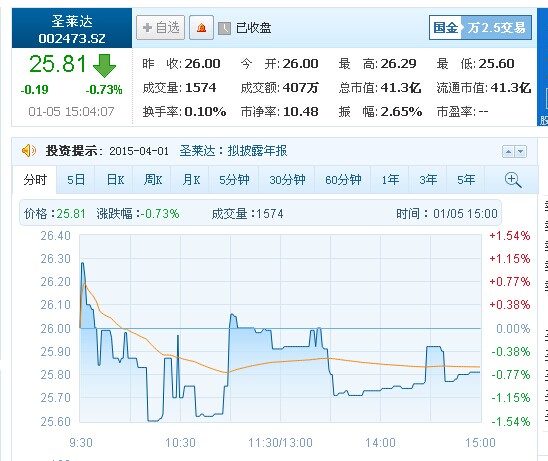Open the magnifier zoom chart icon
The image size is (548, 461).
coord(513,180)
